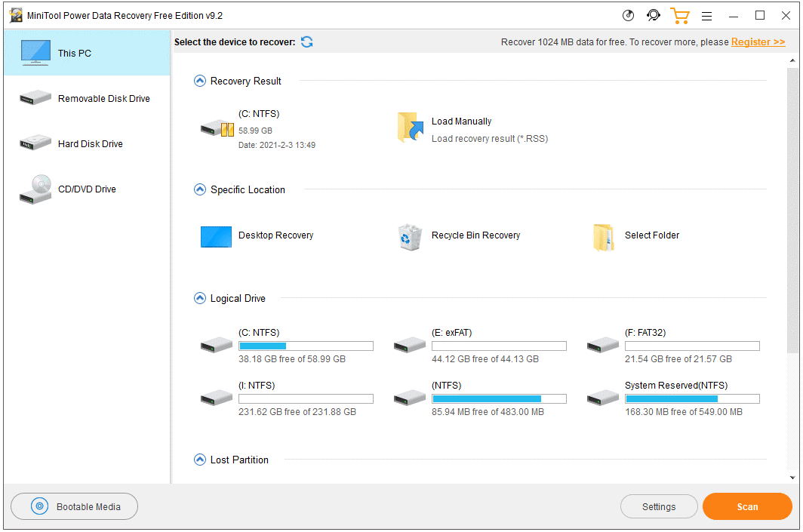Open the Register link
Image resolution: width=803 pixels, height=532 pixels.
[758, 42]
